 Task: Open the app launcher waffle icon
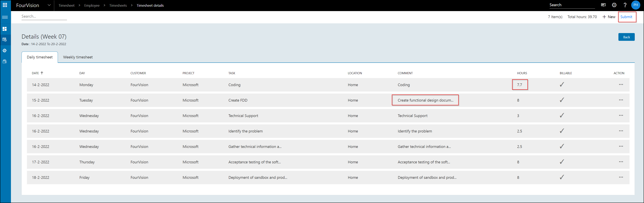[5, 5]
